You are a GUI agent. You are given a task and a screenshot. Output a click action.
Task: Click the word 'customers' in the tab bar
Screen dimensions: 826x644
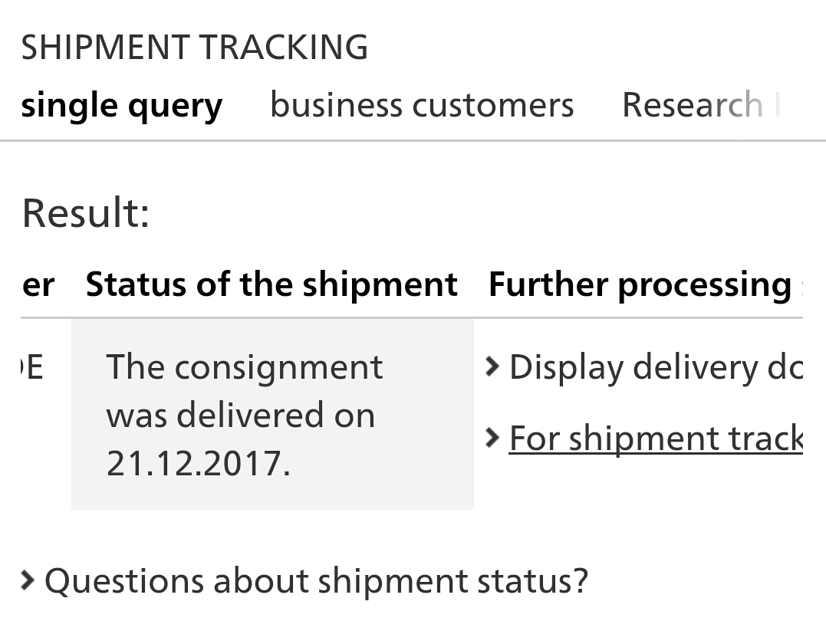click(x=493, y=105)
